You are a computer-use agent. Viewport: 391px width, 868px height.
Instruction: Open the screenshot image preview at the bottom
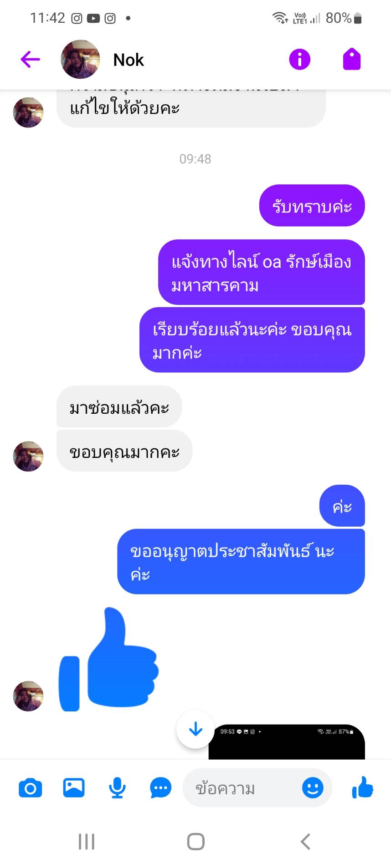(287, 741)
